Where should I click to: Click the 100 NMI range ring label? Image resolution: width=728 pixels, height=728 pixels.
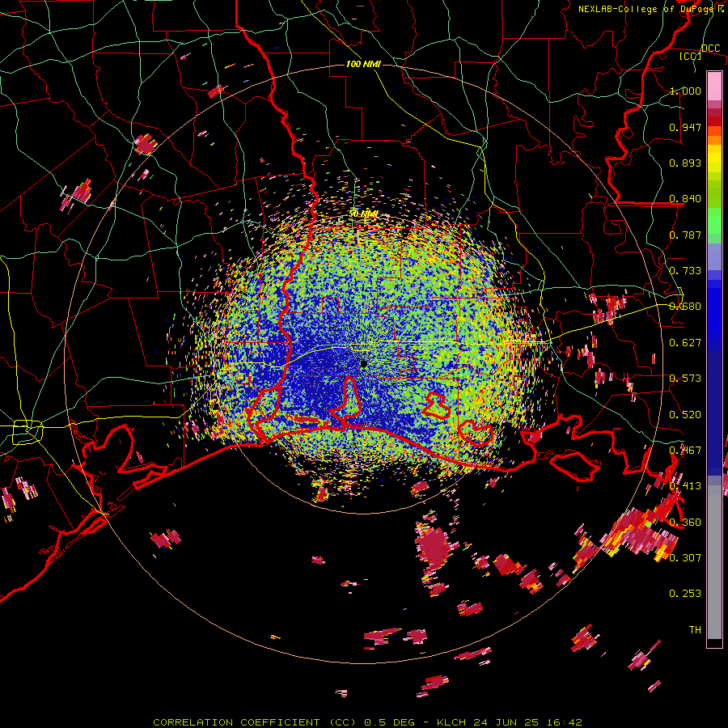362,64
